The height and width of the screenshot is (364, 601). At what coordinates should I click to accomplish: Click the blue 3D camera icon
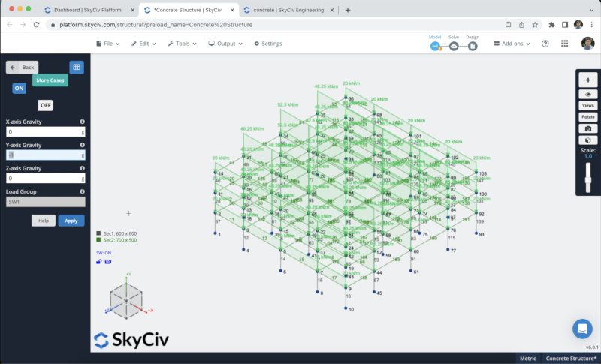pyautogui.click(x=108, y=262)
